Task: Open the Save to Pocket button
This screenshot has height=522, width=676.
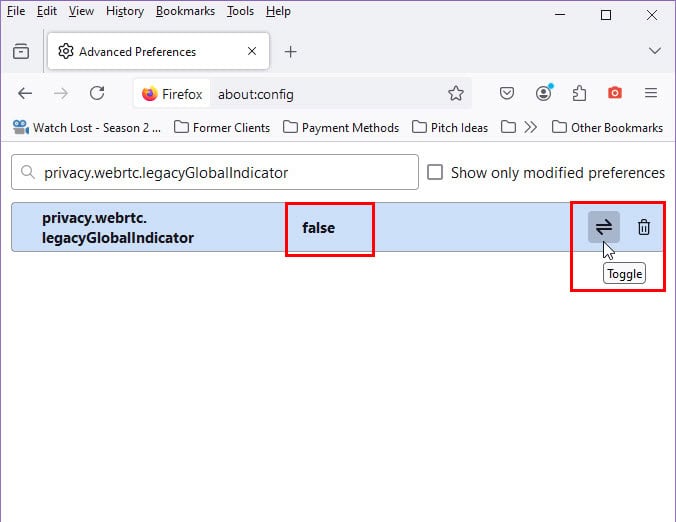Action: tap(507, 94)
